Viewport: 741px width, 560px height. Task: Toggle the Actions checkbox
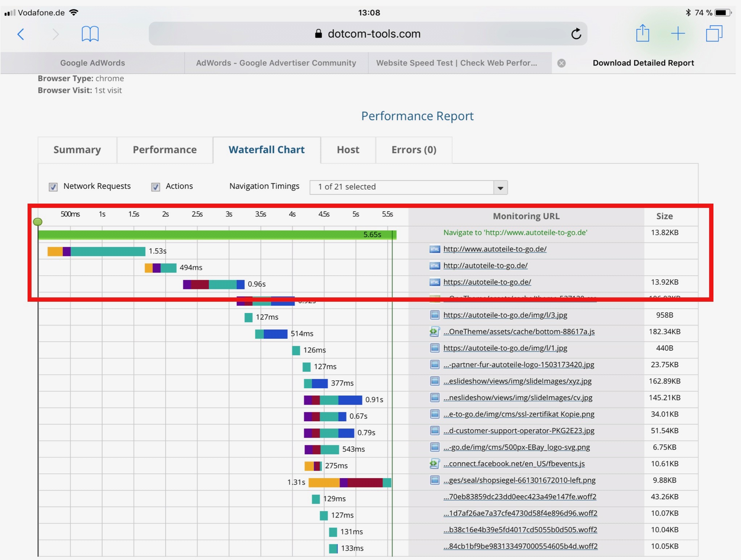[x=156, y=187]
